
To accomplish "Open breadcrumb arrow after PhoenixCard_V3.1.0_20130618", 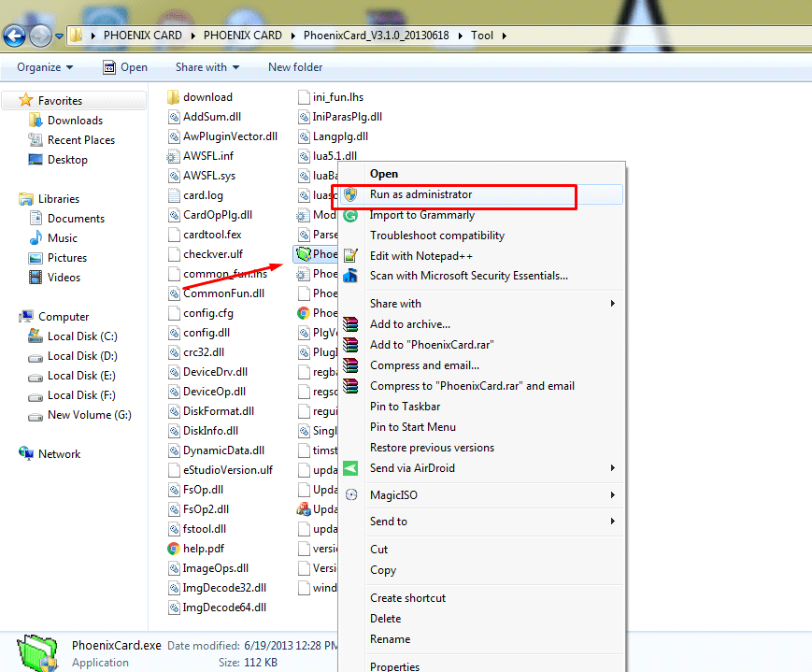I will tap(461, 36).
